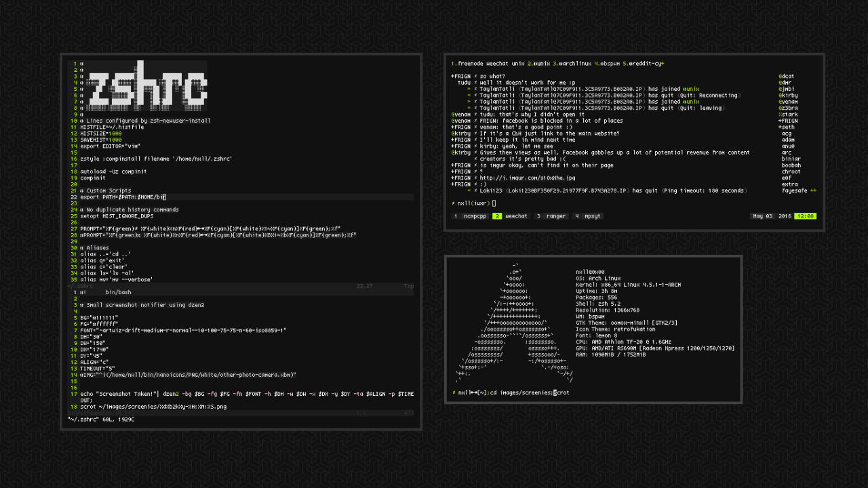The height and width of the screenshot is (488, 868).
Task: Switch to tmux window 1 ncmpcpp
Action: tap(471, 216)
